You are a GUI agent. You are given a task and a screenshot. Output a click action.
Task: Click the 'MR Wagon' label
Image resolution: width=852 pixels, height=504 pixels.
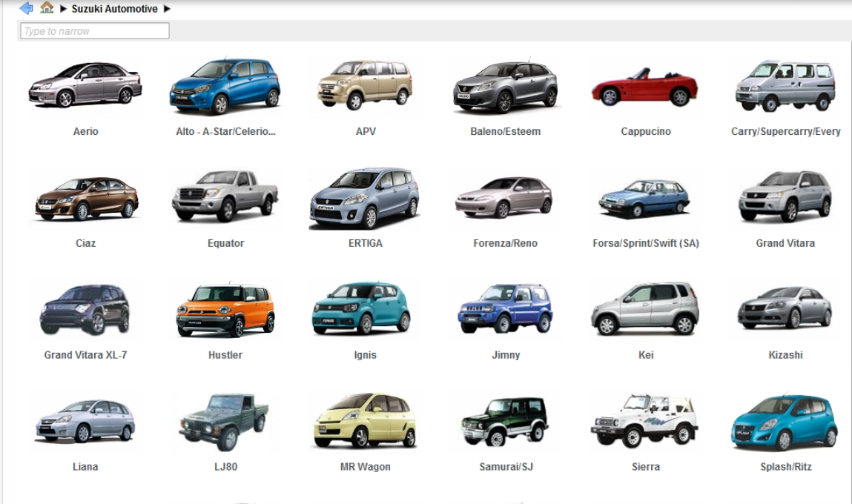tap(365, 467)
